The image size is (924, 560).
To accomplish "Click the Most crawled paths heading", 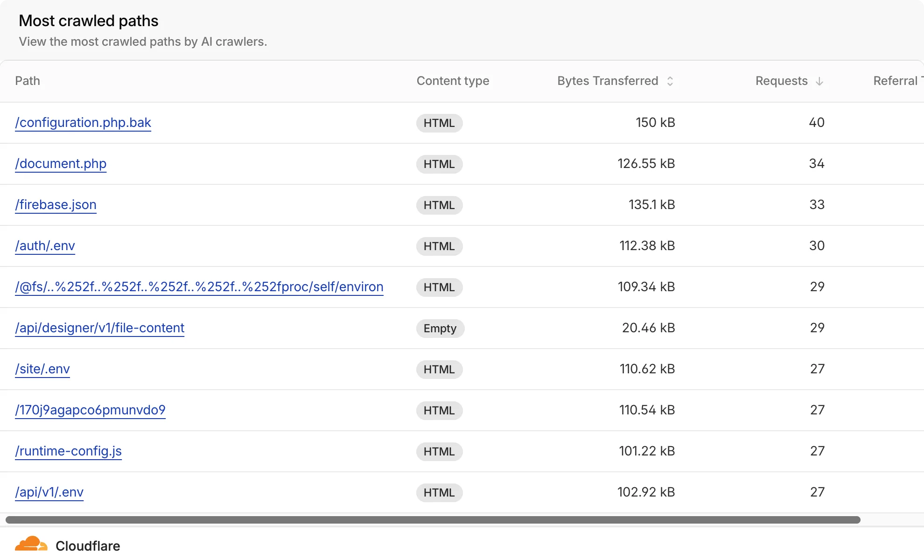I will [89, 21].
